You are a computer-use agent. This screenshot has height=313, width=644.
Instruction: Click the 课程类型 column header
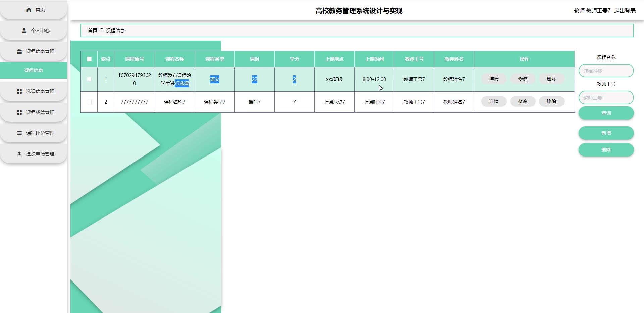[x=215, y=59]
